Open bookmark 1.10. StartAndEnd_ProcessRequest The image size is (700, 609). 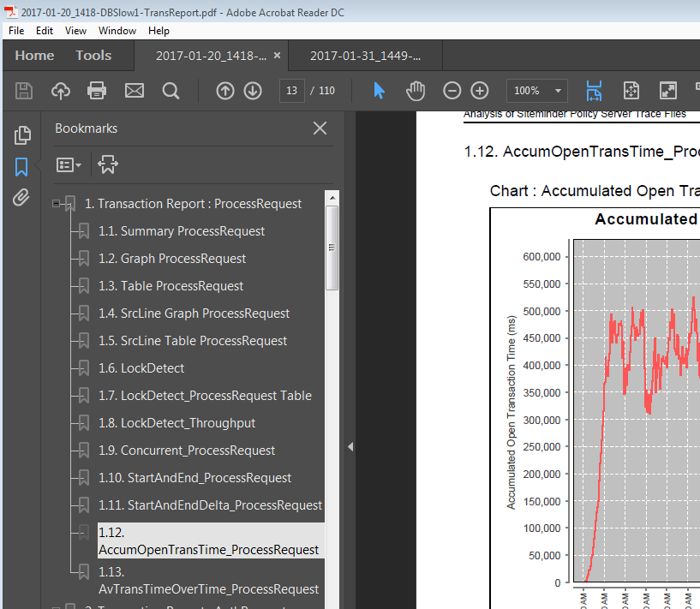pyautogui.click(x=195, y=478)
